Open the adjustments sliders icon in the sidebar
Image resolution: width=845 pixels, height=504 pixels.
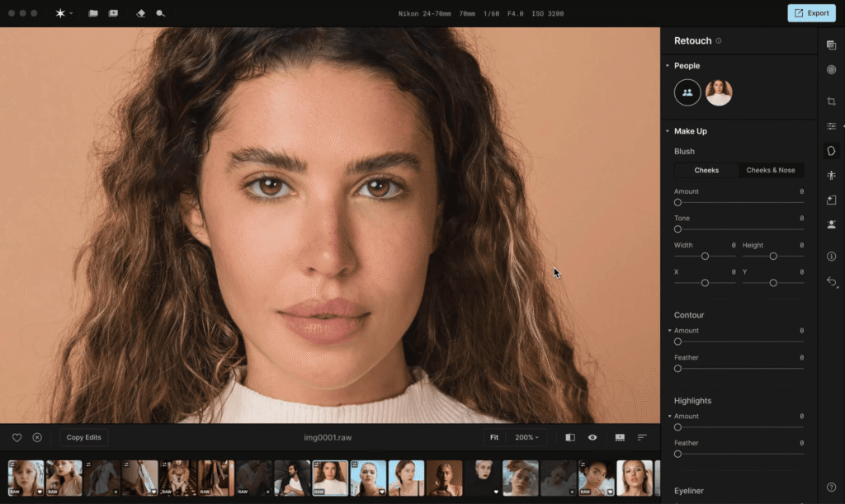pyautogui.click(x=831, y=126)
